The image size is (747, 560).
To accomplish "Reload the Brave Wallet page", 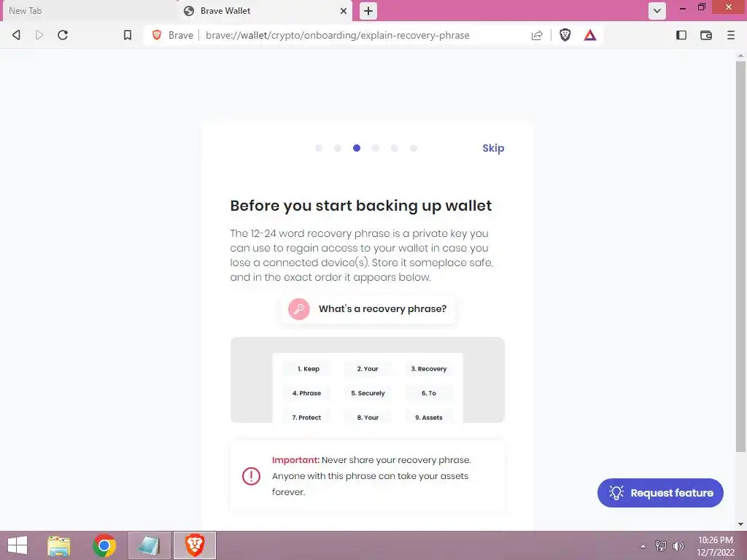I will (63, 35).
